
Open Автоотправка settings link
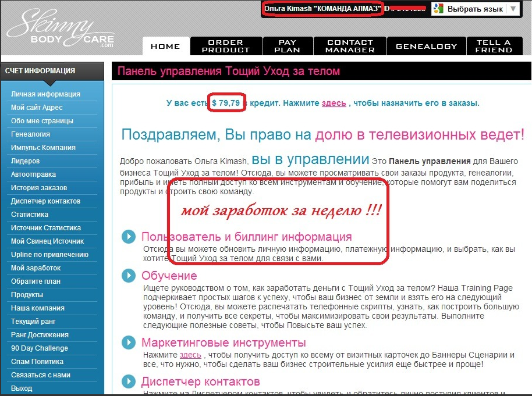tap(33, 174)
